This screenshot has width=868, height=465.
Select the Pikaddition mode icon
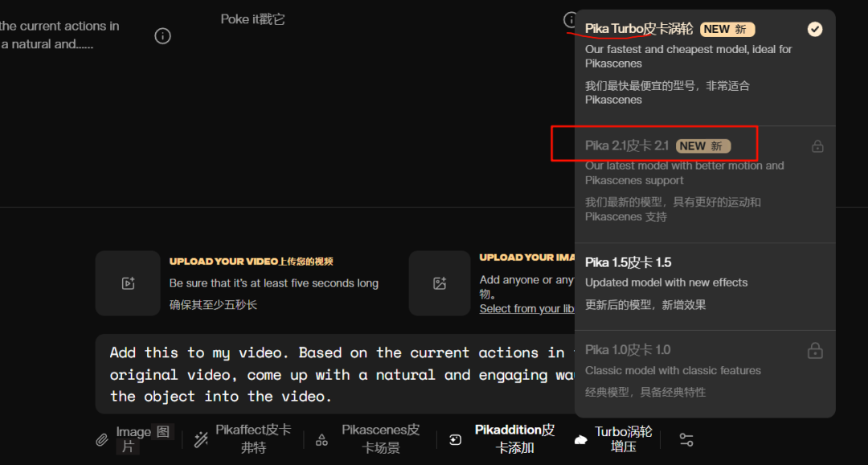455,440
